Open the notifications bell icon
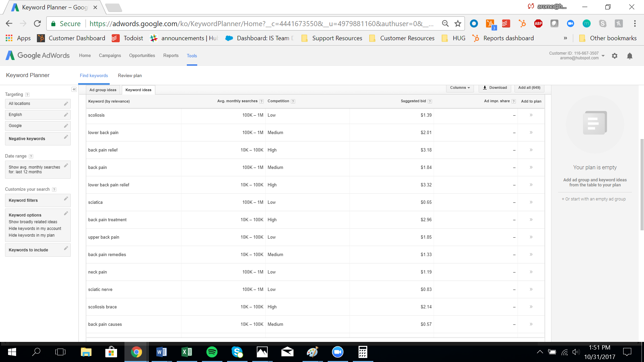Viewport: 644px width, 362px height. (x=630, y=56)
